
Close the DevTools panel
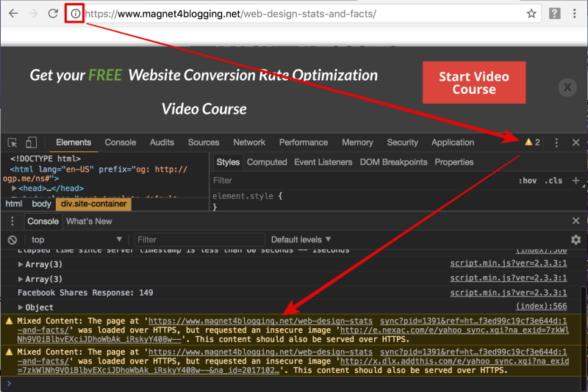coord(576,142)
